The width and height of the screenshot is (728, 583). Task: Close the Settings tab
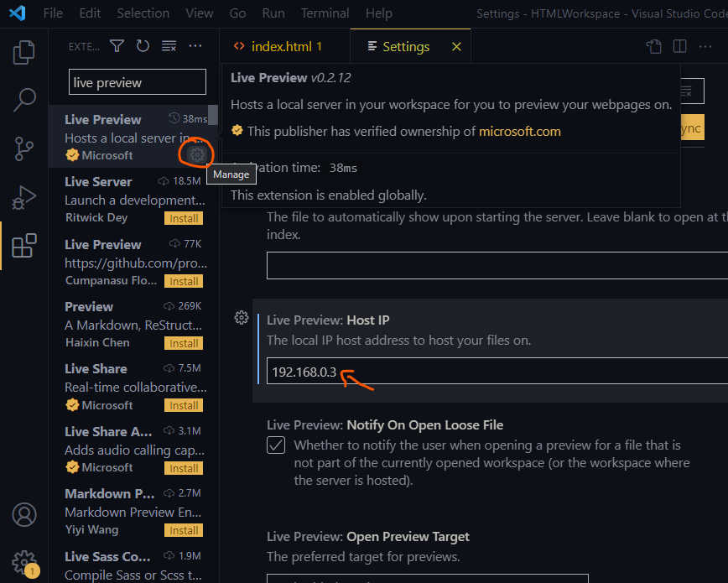point(456,46)
